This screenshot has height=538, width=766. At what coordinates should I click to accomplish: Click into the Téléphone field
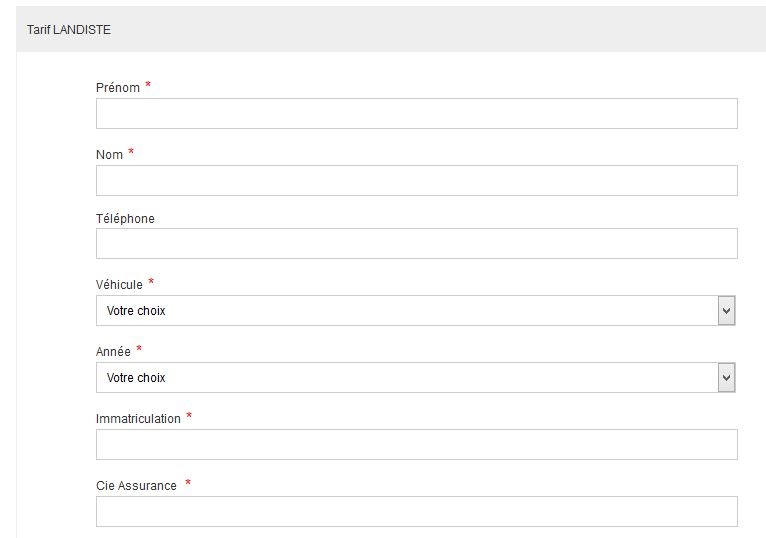pyautogui.click(x=416, y=243)
